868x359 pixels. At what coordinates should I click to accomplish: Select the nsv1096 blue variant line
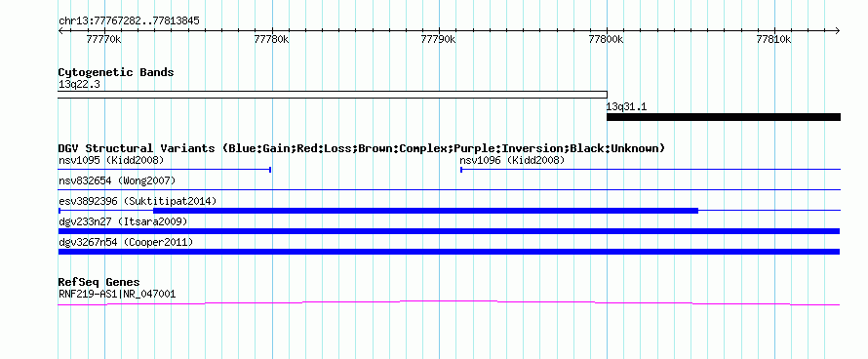click(x=651, y=170)
